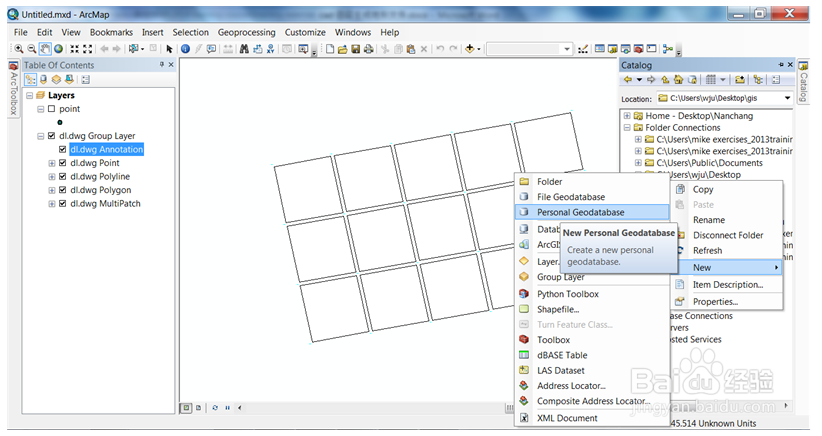Screen dimensions: 822x436
Task: Switch TOC to List By Selection
Action: point(69,80)
